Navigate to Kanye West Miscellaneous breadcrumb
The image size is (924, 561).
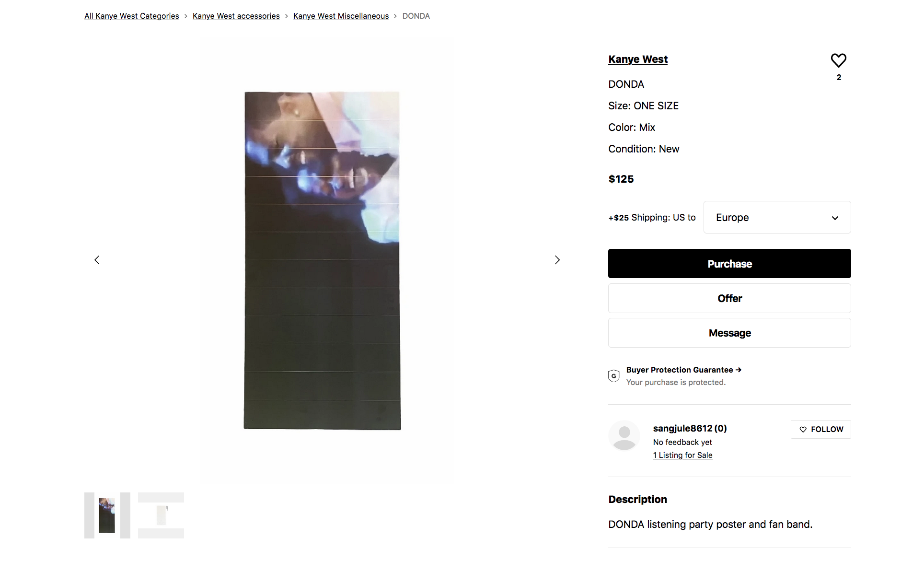[x=341, y=16]
